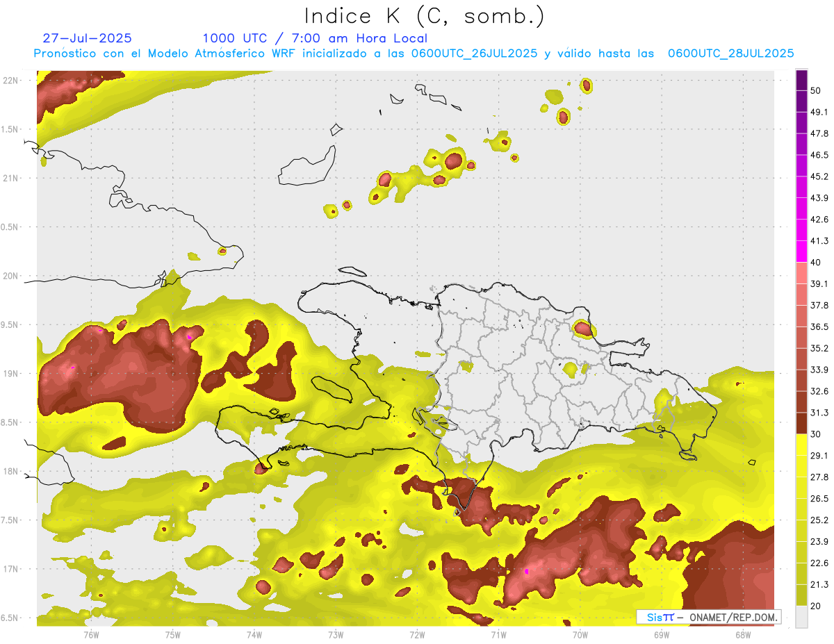Click the legend value "29.1"
The height and width of the screenshot is (644, 834).
click(x=819, y=456)
